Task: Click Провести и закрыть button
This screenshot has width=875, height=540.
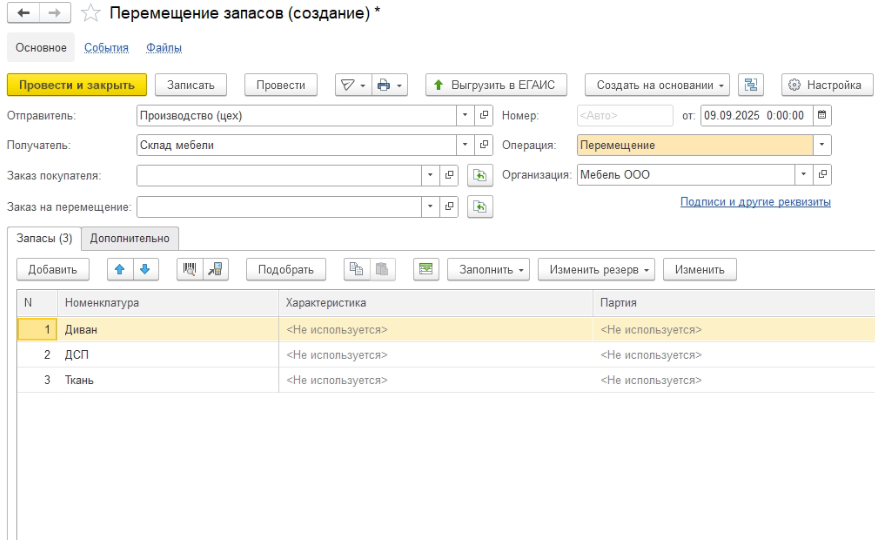Action: point(77,85)
